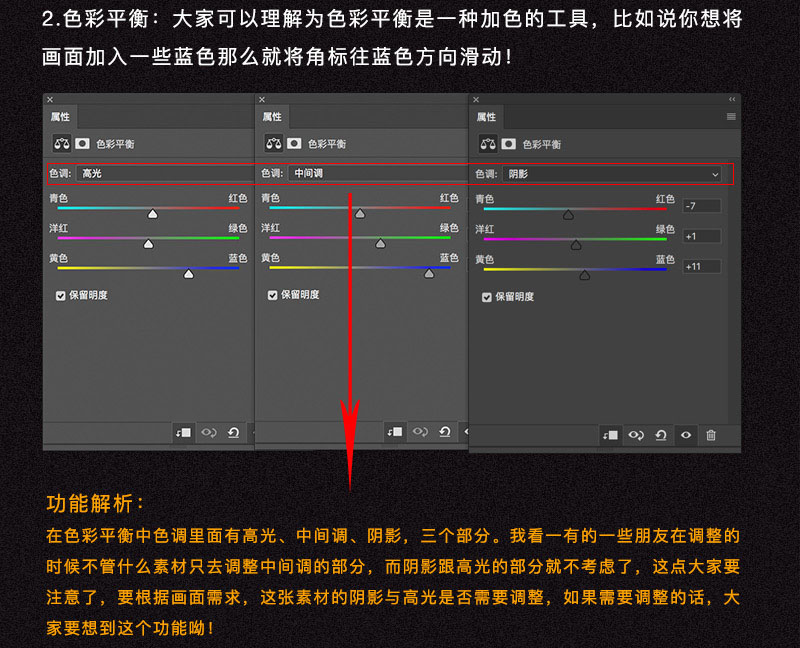Image resolution: width=800 pixels, height=648 pixels.
Task: Open the tone dropdown showing 阴影
Action: coord(611,174)
